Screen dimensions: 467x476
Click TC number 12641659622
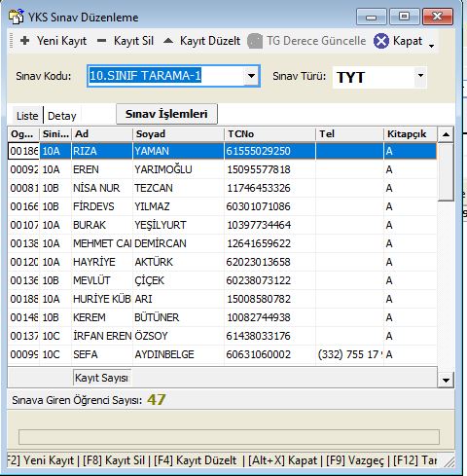pyautogui.click(x=259, y=243)
